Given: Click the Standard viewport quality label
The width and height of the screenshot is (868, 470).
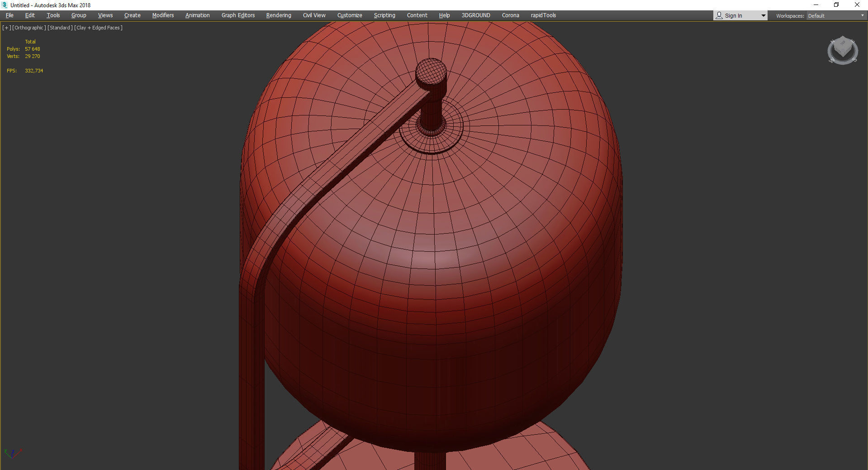Looking at the screenshot, I should point(60,28).
